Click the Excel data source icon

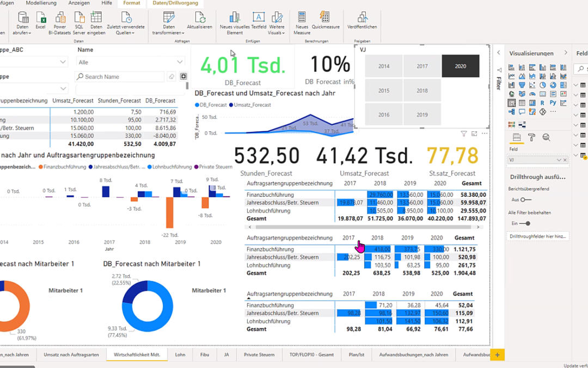[40, 20]
